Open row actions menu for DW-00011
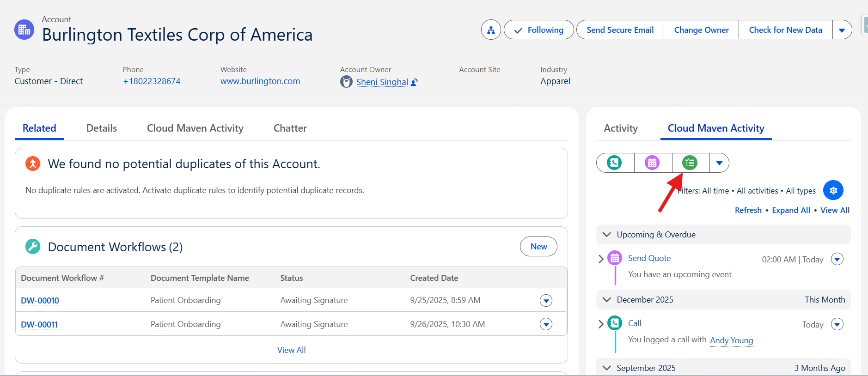This screenshot has height=376, width=868. [x=546, y=324]
